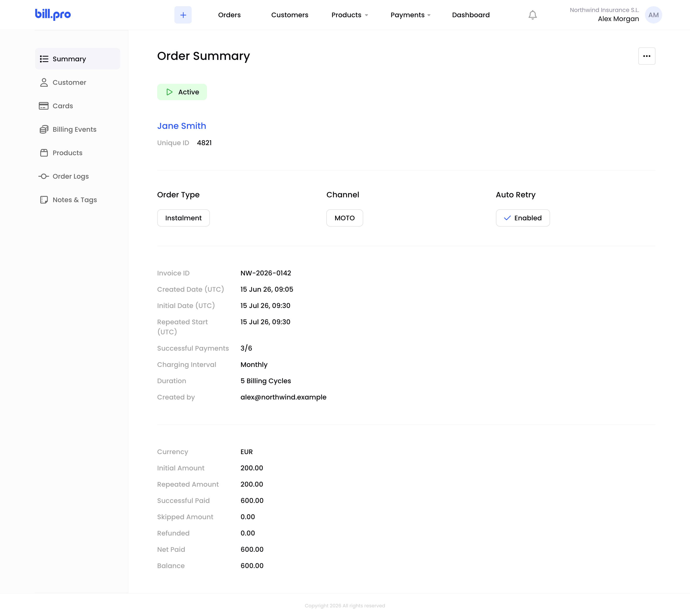Image resolution: width=690 pixels, height=616 pixels.
Task: Select the invoice ID NW-2026-0142
Action: coord(266,273)
